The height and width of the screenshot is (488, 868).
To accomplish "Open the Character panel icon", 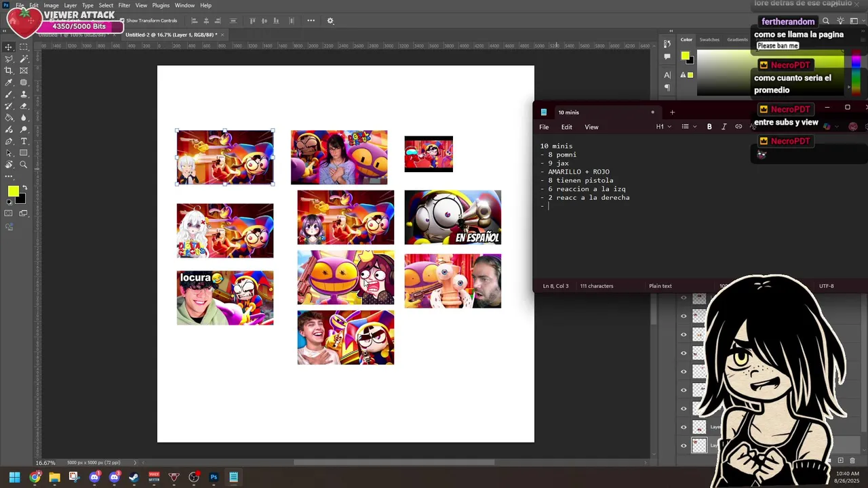I will click(x=667, y=75).
